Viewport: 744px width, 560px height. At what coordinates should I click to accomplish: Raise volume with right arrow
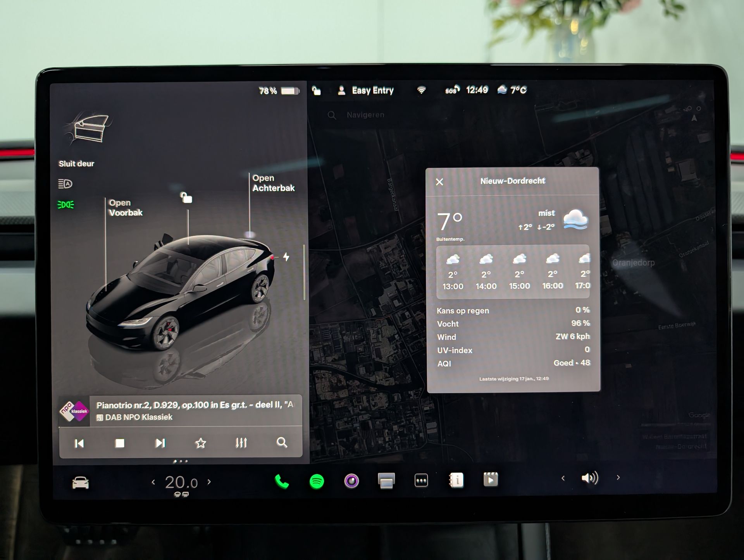618,478
